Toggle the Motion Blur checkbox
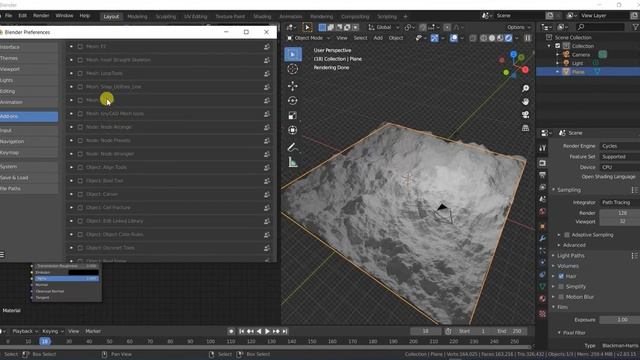 point(561,297)
